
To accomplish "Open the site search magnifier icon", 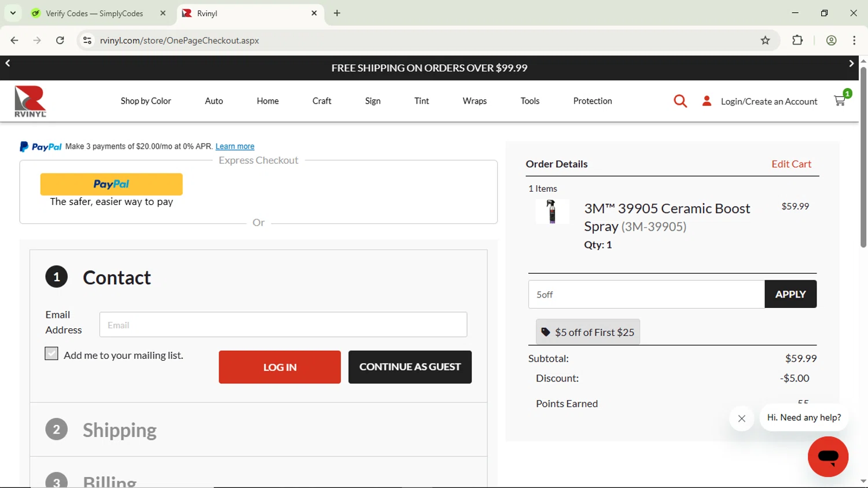I will pos(680,101).
